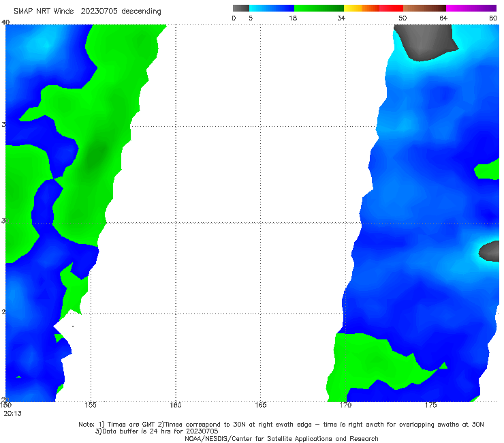Click the title text 'SMAP NRT Winds 20230705 descending'
Screen dimensions: 504x443
tap(87, 11)
